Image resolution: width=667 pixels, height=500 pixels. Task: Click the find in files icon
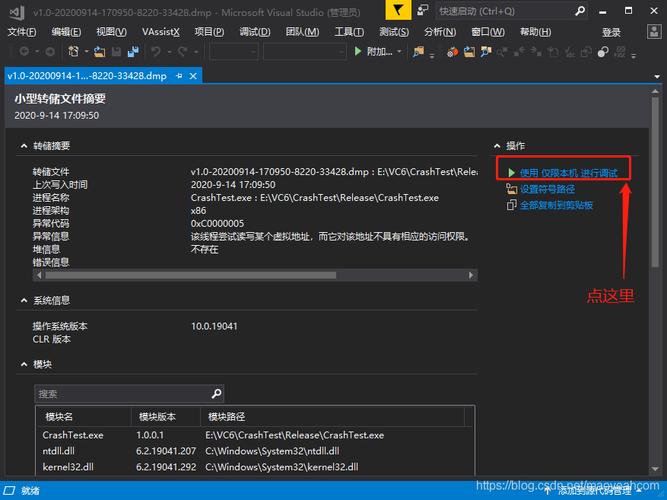(419, 52)
